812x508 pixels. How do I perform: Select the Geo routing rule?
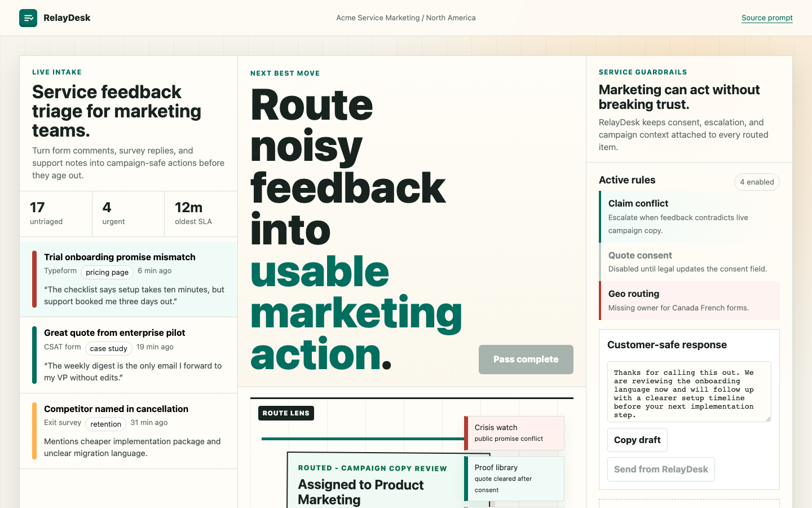690,300
